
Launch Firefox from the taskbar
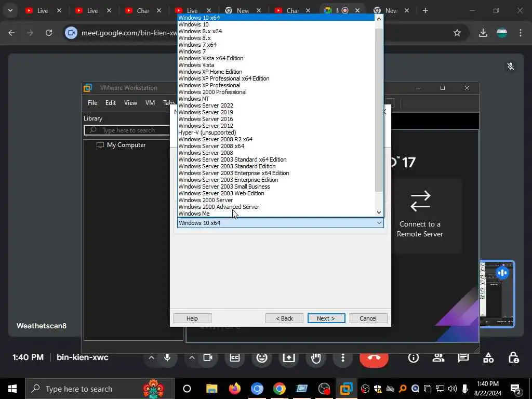coord(234,389)
